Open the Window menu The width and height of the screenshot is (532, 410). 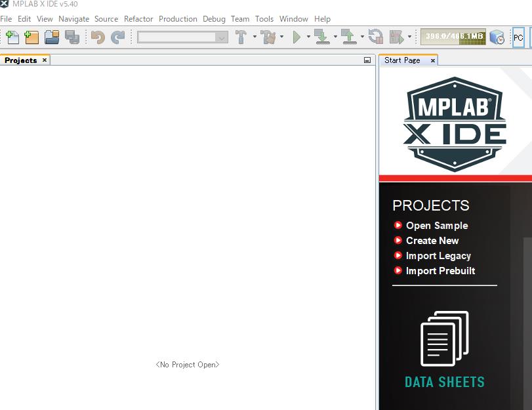(x=294, y=19)
